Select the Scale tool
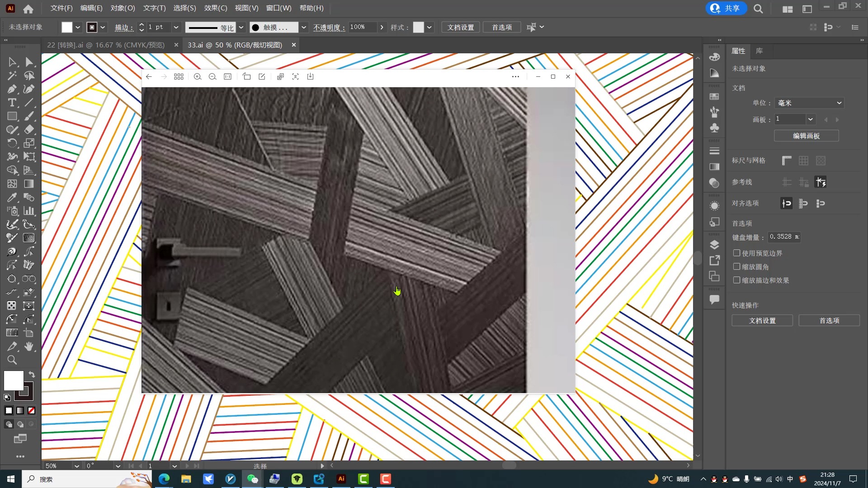868x488 pixels. pyautogui.click(x=29, y=143)
